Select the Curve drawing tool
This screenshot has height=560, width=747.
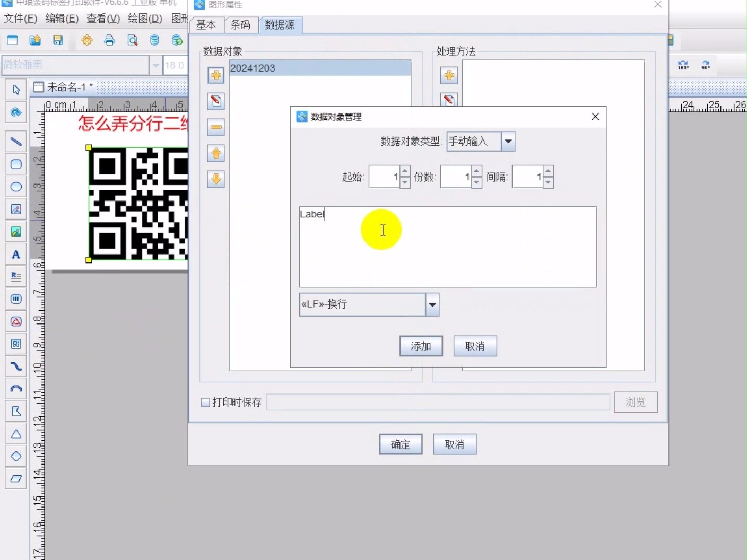[x=16, y=366]
